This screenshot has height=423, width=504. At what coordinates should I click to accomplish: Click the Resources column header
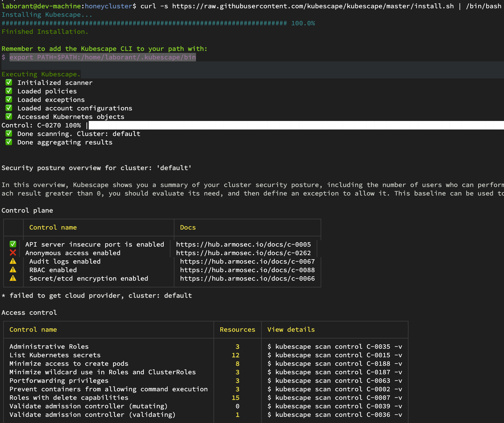point(238,329)
